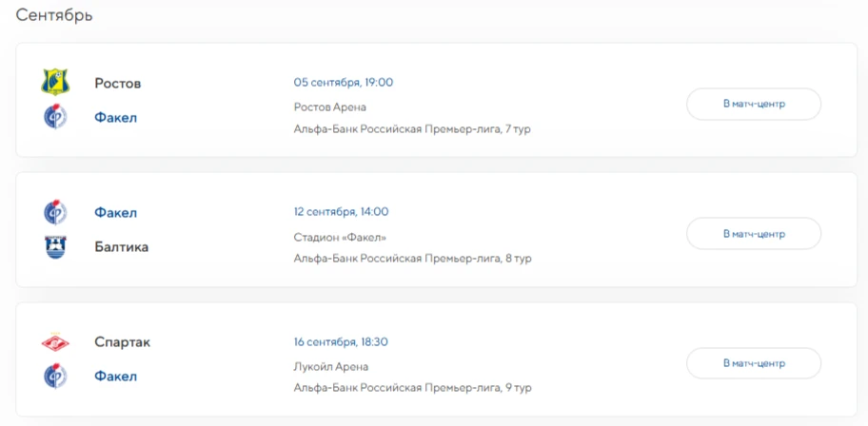Click the date 12 сентября, 14:00

tap(341, 212)
